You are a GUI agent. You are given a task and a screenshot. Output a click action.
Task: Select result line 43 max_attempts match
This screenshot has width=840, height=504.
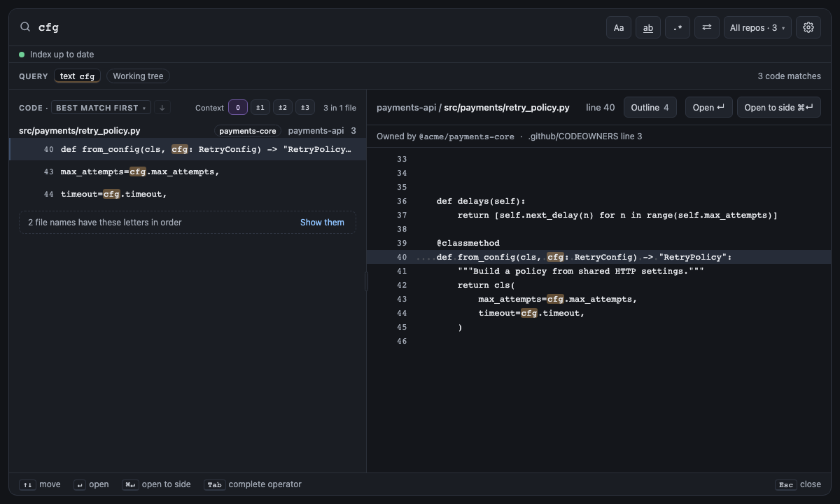point(188,171)
